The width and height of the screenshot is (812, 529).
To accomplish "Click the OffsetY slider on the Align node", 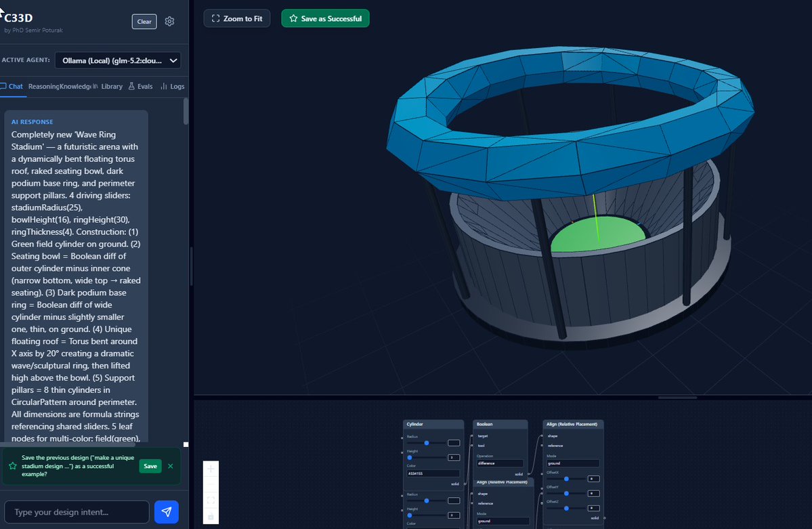I will click(x=567, y=493).
